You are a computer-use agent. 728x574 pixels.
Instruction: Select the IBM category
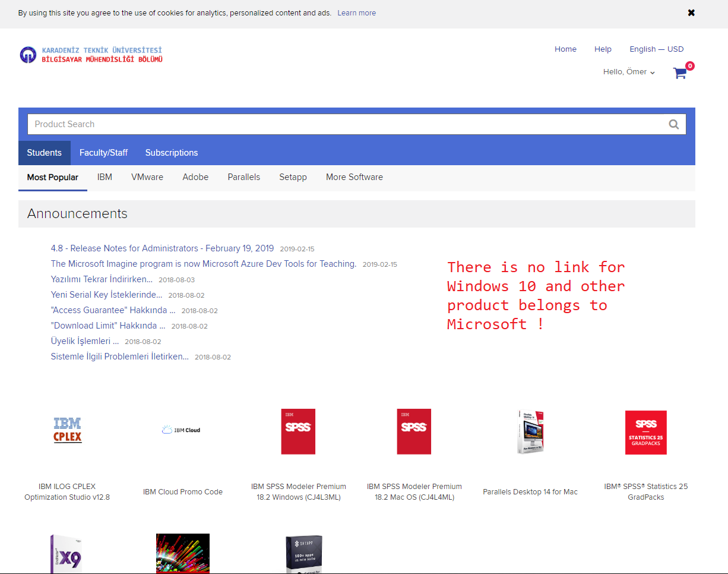tap(105, 177)
